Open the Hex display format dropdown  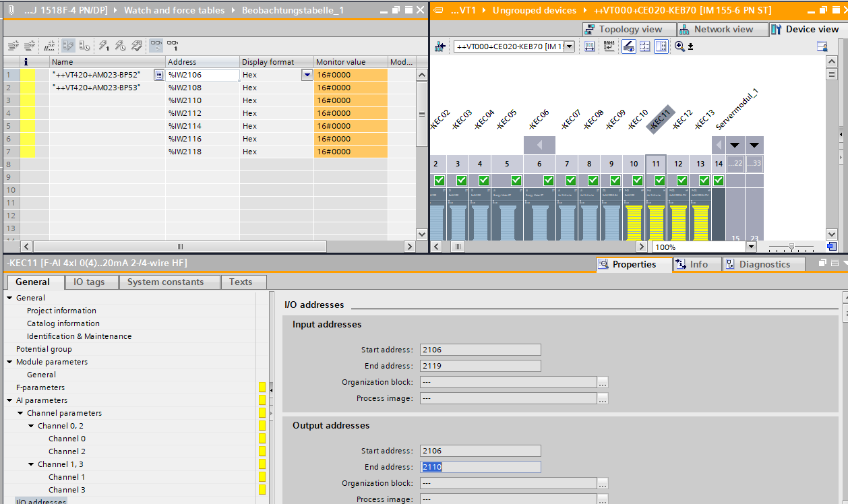[307, 75]
